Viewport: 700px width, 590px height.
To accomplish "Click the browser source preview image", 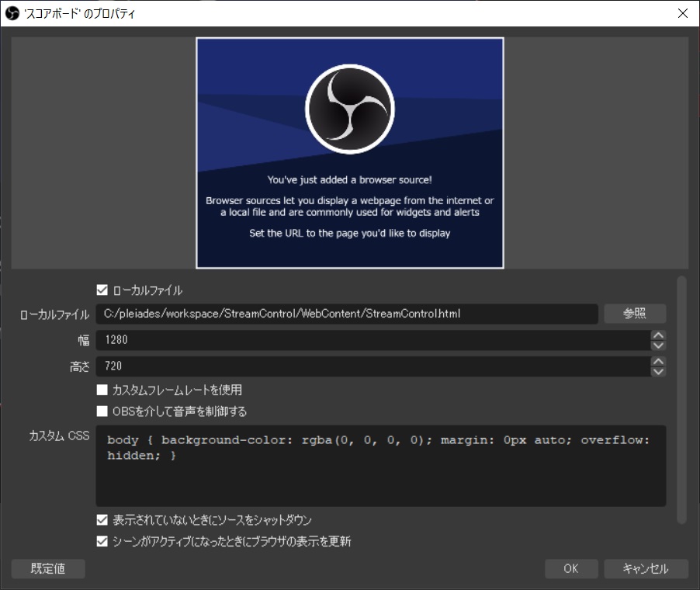I will [350, 153].
